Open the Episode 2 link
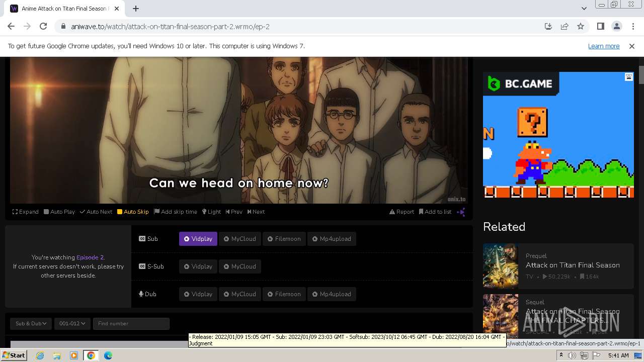 pos(90,257)
